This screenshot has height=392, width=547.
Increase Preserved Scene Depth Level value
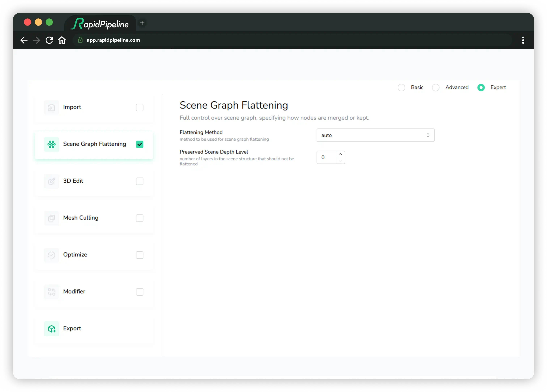tap(340, 154)
